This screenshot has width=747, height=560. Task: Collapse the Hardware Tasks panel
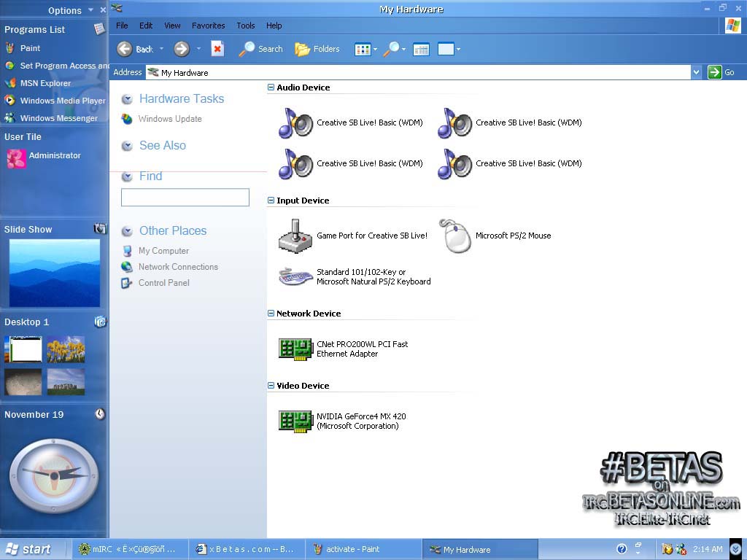(x=127, y=99)
